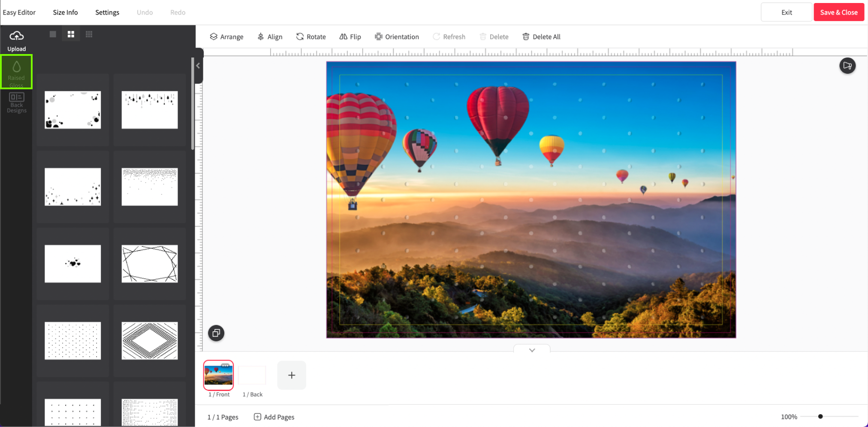
Task: Click the layers icon at canvas bottom-left
Action: click(x=216, y=333)
